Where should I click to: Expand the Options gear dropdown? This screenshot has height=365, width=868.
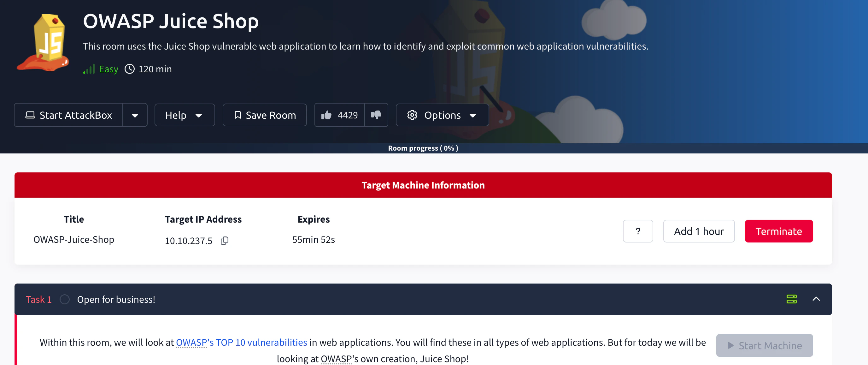click(x=442, y=115)
